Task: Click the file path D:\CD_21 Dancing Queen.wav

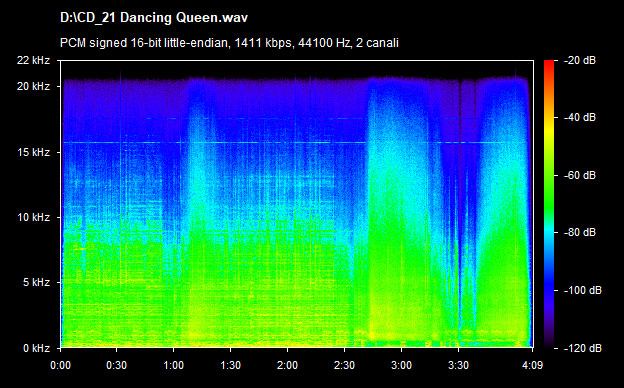Action: 154,18
